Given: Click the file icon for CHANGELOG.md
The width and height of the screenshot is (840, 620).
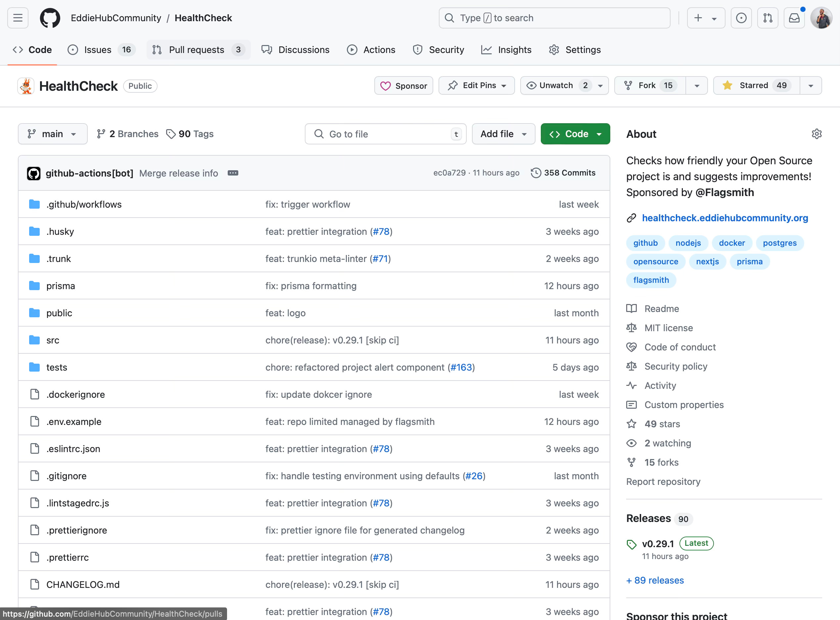Looking at the screenshot, I should 34,584.
